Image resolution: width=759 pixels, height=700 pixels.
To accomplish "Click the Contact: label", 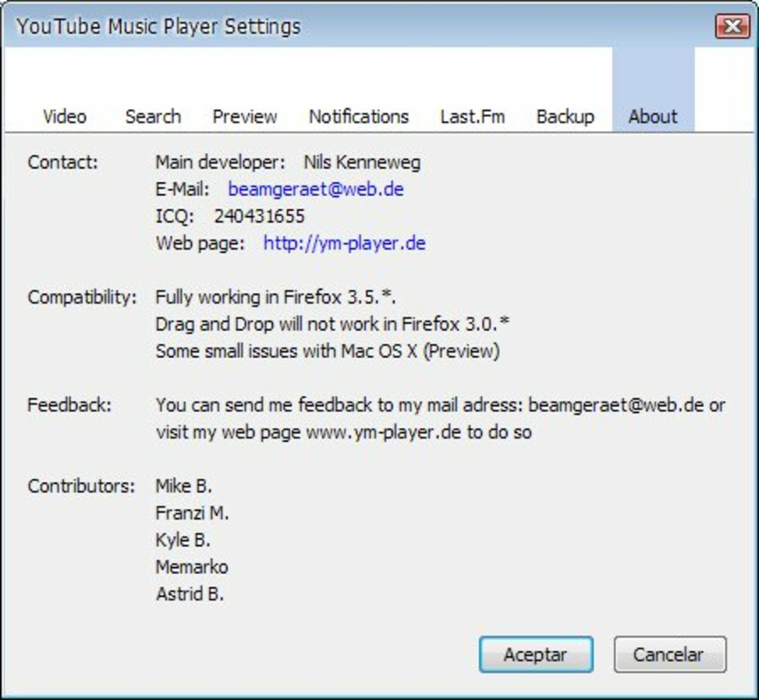I will [x=63, y=162].
